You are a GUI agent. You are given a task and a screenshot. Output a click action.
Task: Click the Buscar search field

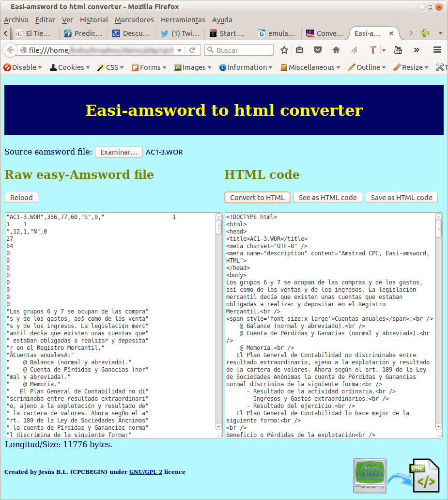[x=239, y=50]
